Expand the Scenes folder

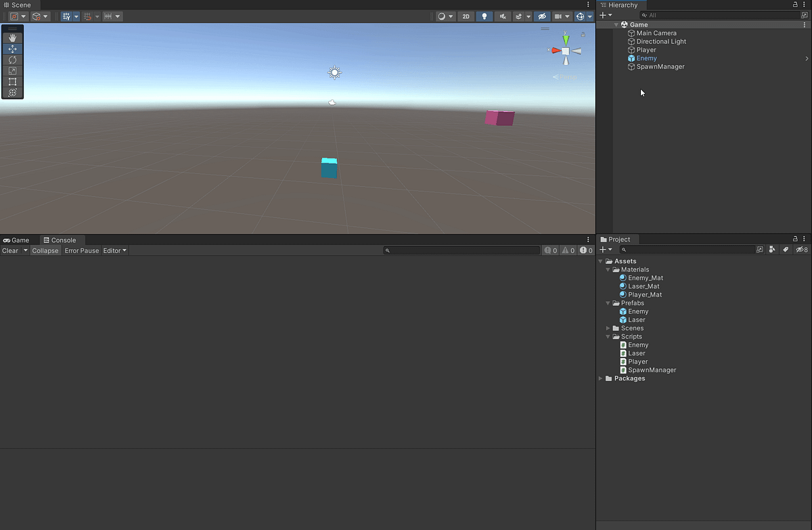pyautogui.click(x=608, y=328)
